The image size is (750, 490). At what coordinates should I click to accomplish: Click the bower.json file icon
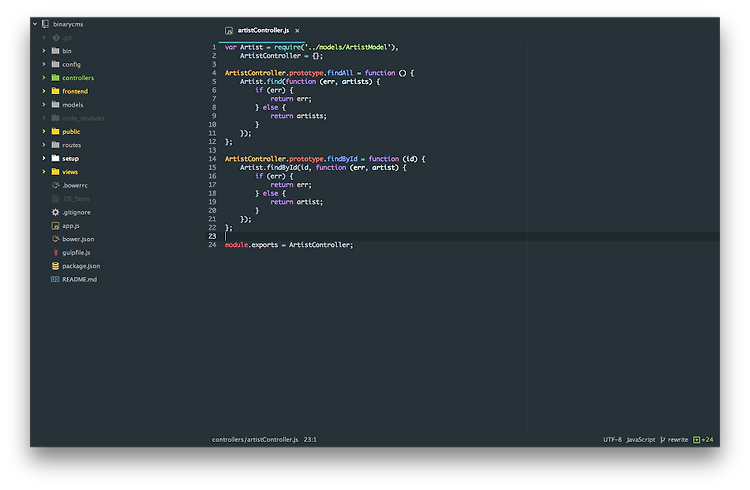[55, 239]
